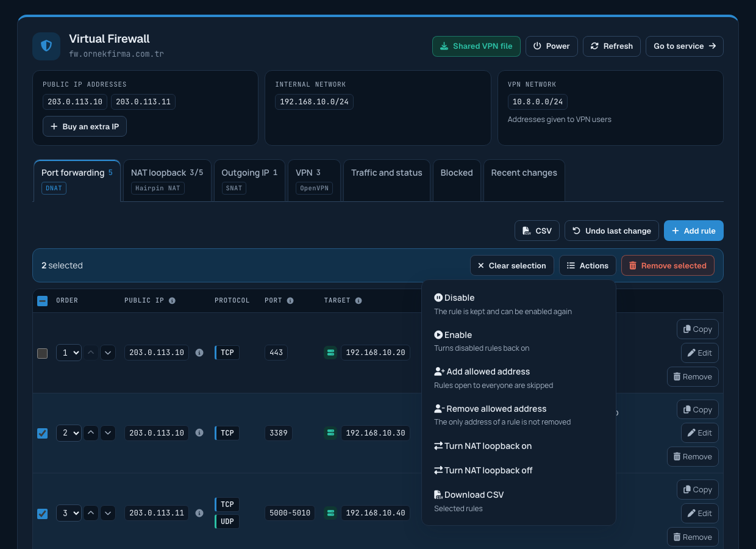Check the box for the port 443 rule

pos(43,353)
